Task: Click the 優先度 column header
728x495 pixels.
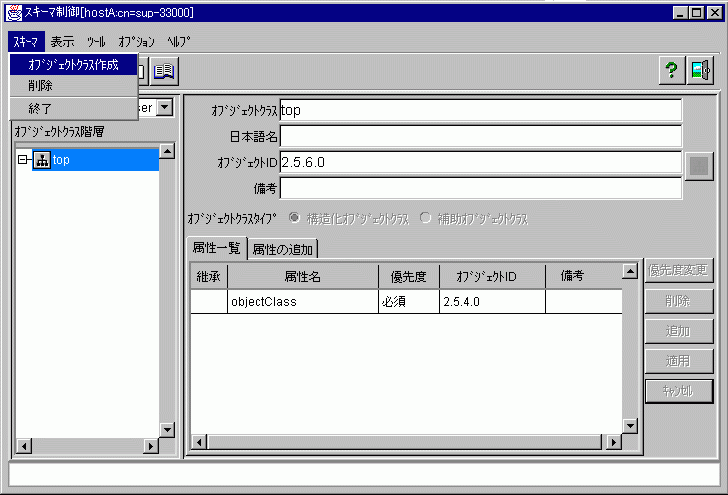Action: 409,277
